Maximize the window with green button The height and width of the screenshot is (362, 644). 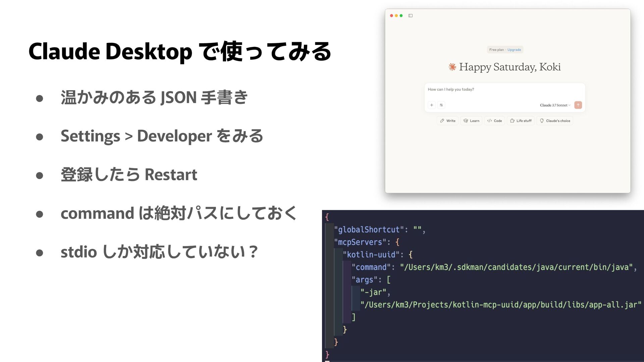401,16
